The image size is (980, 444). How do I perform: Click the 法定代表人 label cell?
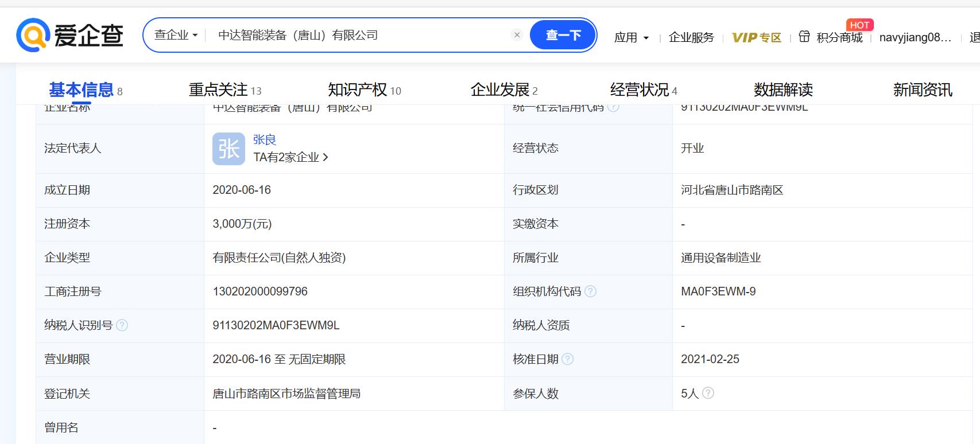click(x=120, y=149)
